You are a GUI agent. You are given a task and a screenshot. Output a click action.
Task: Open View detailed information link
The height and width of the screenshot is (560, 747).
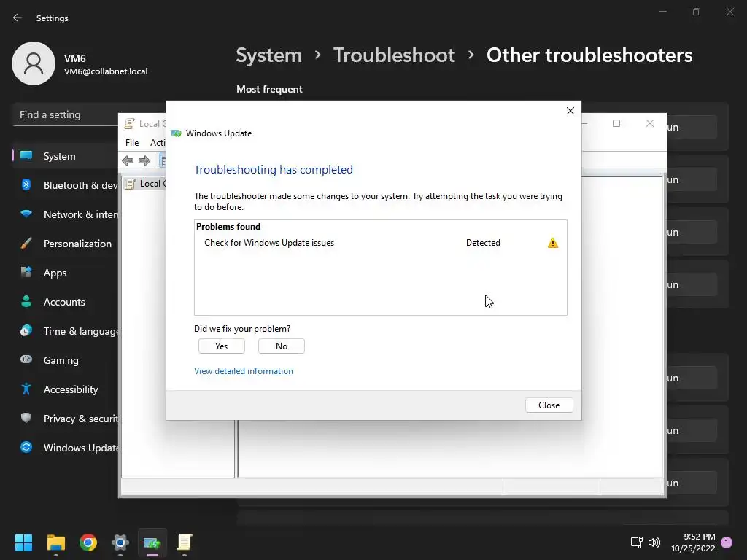[244, 371]
